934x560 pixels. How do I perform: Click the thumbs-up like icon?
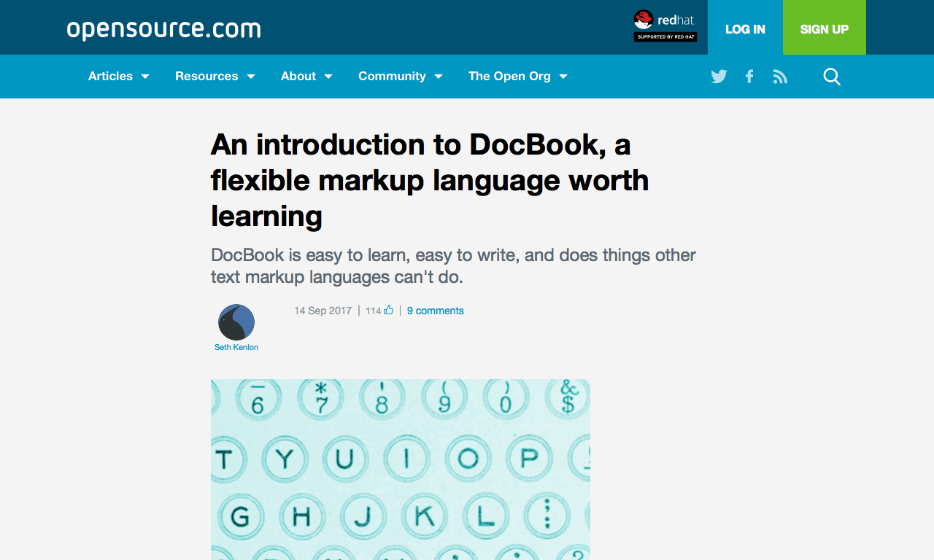point(388,310)
